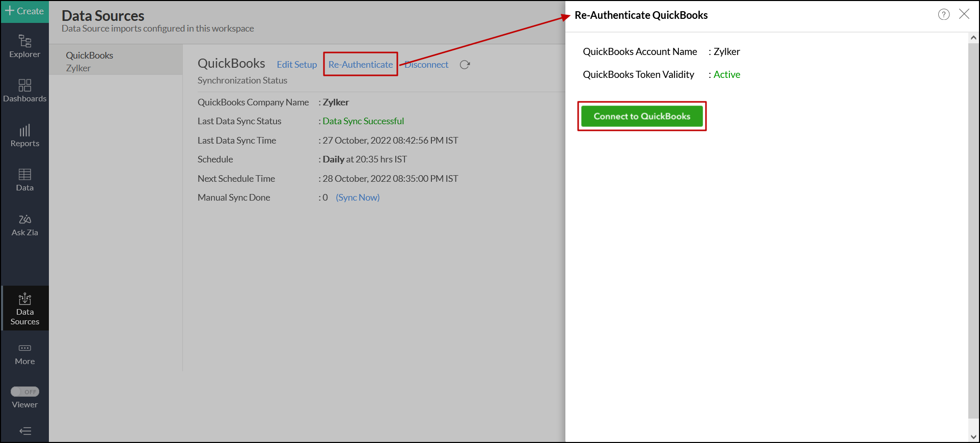This screenshot has height=443, width=980.
Task: Click the Daily at 20:35 hrs schedule text
Action: point(365,159)
